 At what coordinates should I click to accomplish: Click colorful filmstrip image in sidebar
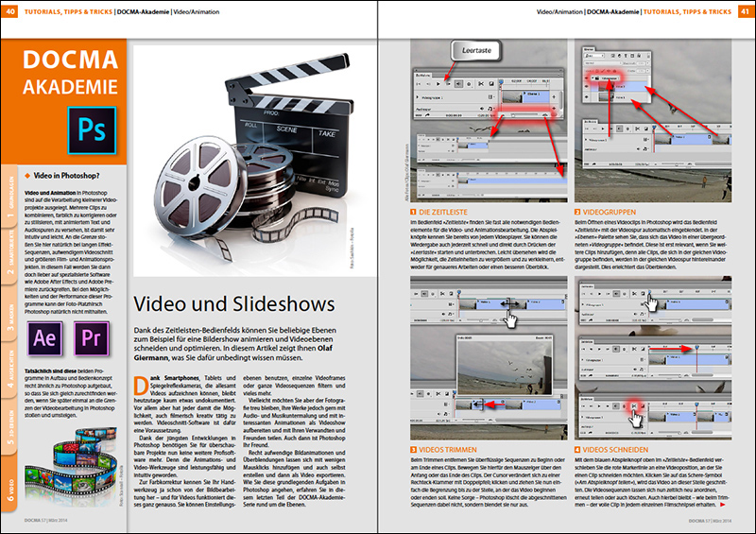pyautogui.click(x=71, y=466)
